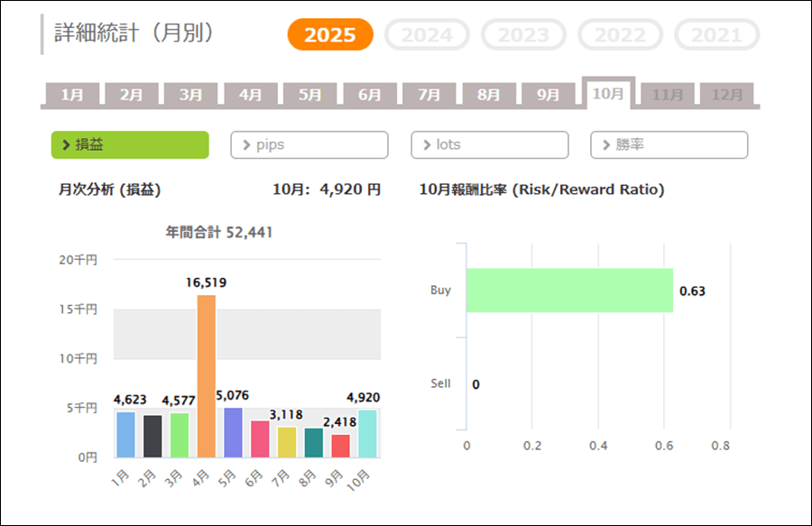
Task: Select the 9月 month tab
Action: tap(549, 95)
